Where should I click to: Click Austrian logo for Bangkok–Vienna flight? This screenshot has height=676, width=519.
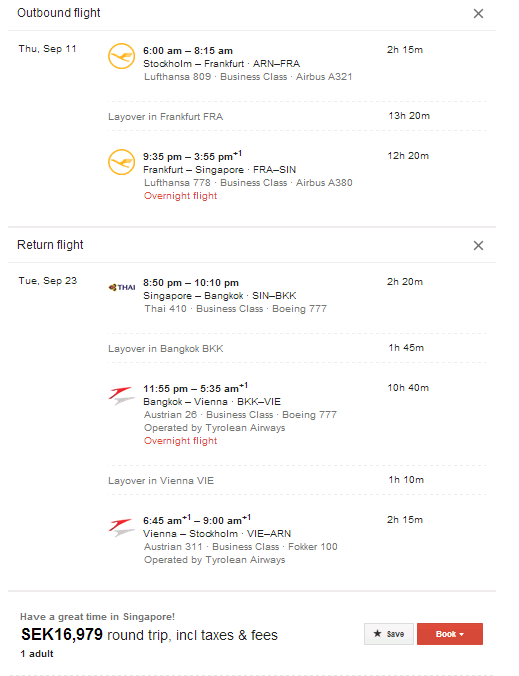[121, 396]
